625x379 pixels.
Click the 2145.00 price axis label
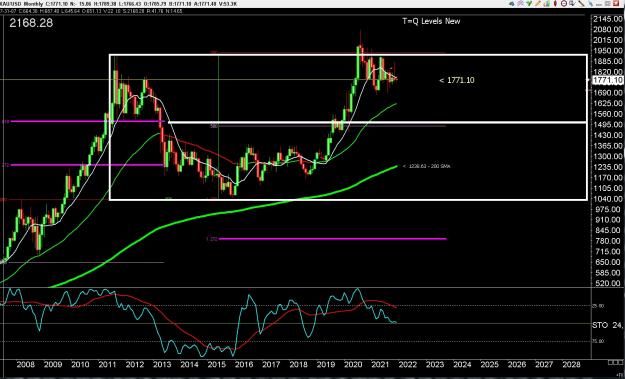click(x=608, y=19)
